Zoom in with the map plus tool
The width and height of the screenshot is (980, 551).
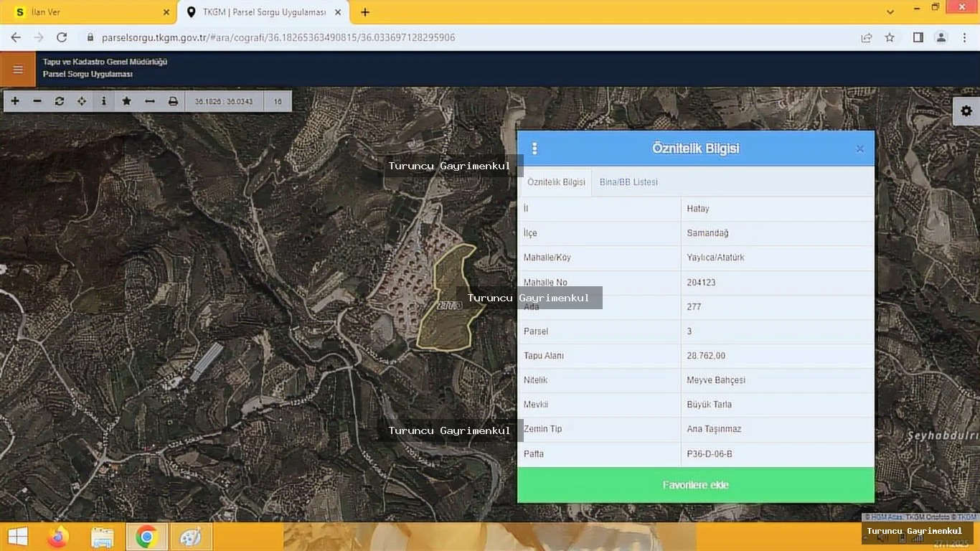click(x=15, y=101)
